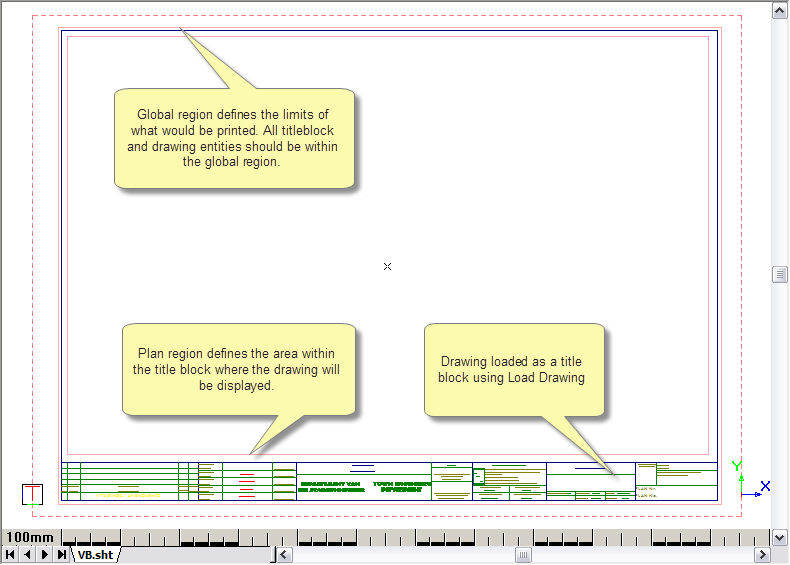790x565 pixels.
Task: Go to the previous sheet tab
Action: [x=27, y=554]
